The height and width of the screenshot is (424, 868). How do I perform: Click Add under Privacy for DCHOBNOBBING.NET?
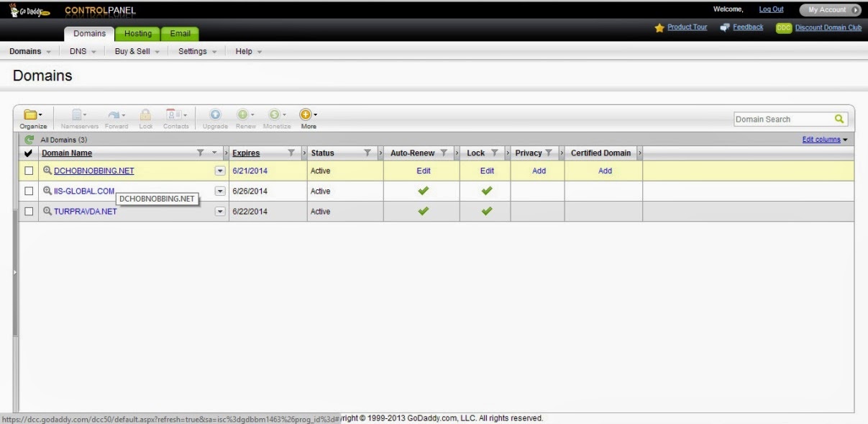click(x=539, y=171)
